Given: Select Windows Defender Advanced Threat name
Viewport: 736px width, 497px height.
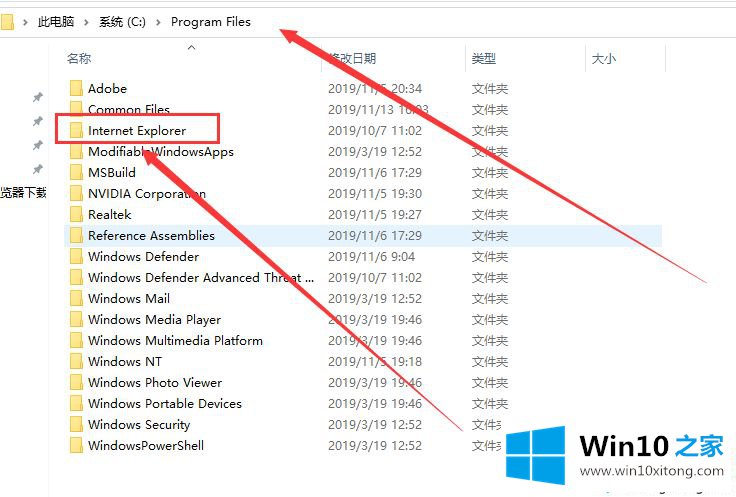Looking at the screenshot, I should 201,277.
